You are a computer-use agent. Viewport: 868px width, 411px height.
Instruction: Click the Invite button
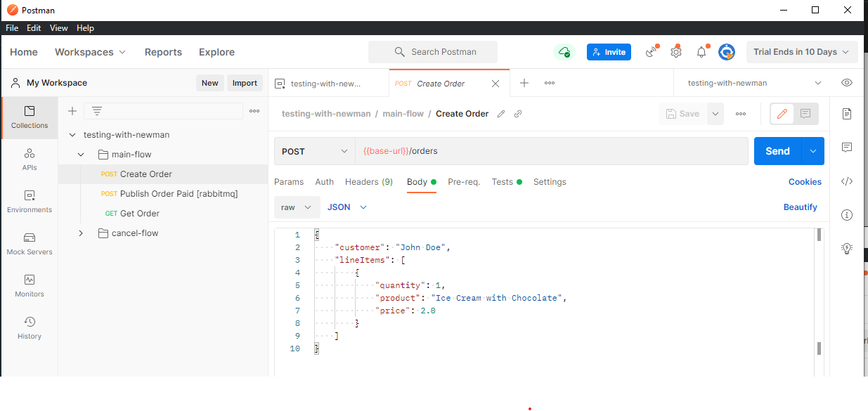(x=609, y=52)
